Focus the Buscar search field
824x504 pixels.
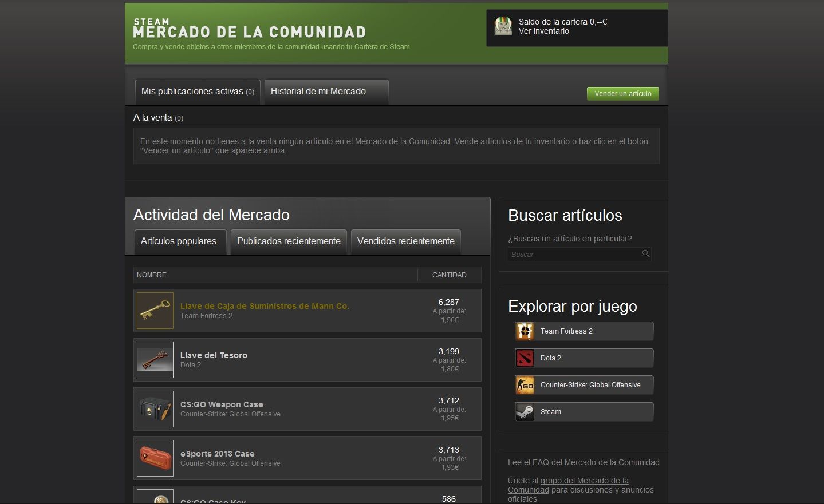pyautogui.click(x=574, y=254)
